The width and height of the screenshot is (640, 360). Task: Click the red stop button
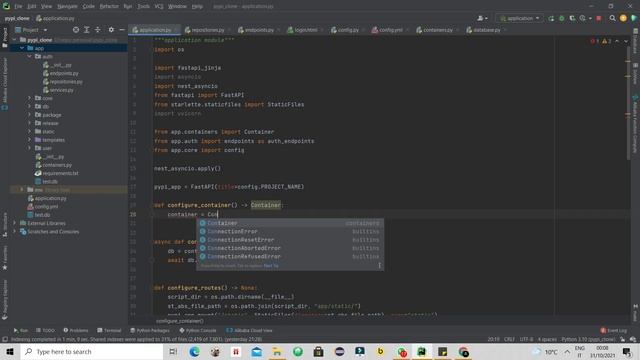tap(599, 18)
